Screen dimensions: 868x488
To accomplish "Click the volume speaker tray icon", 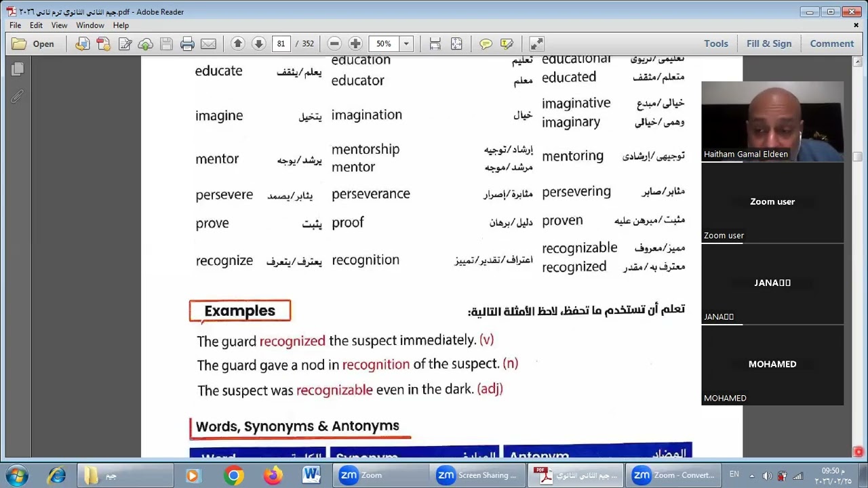I will (767, 476).
